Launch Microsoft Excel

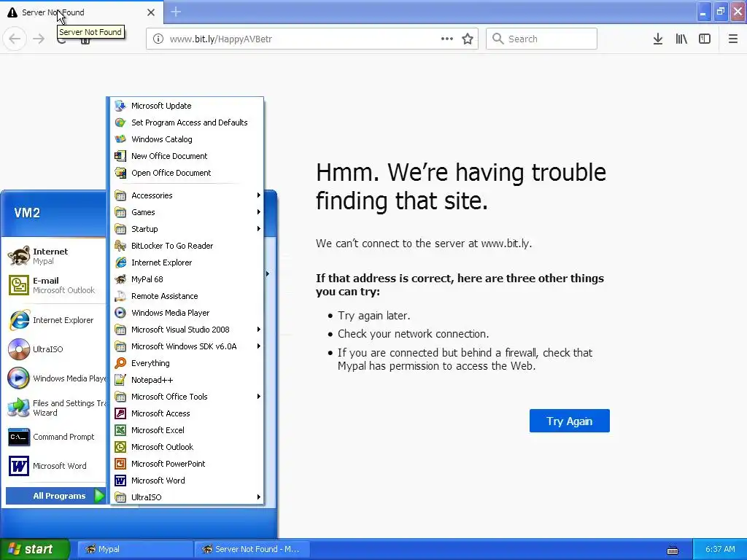187,430
